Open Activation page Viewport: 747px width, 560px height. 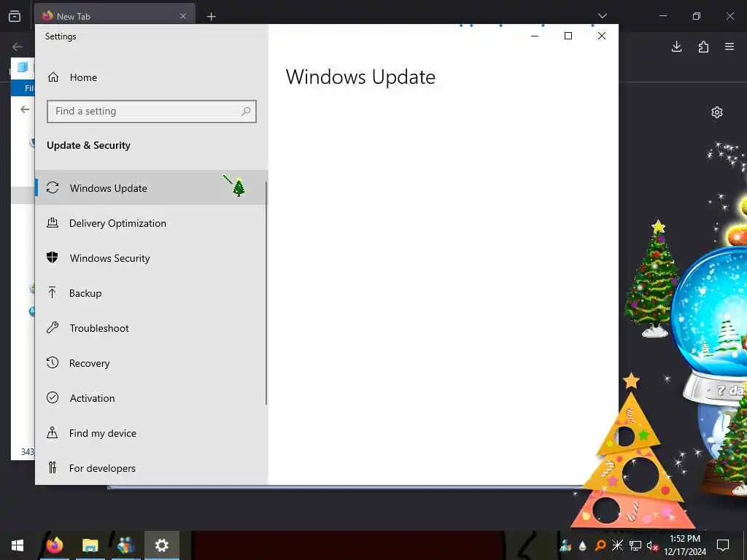pos(152,398)
